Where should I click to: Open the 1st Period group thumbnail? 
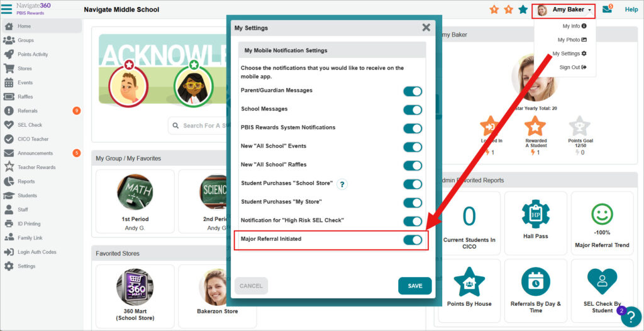click(x=135, y=192)
